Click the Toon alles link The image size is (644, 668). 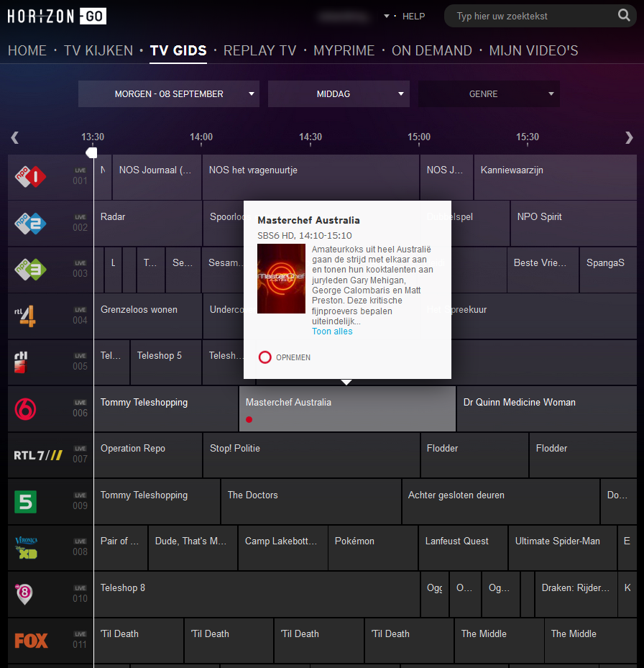332,331
